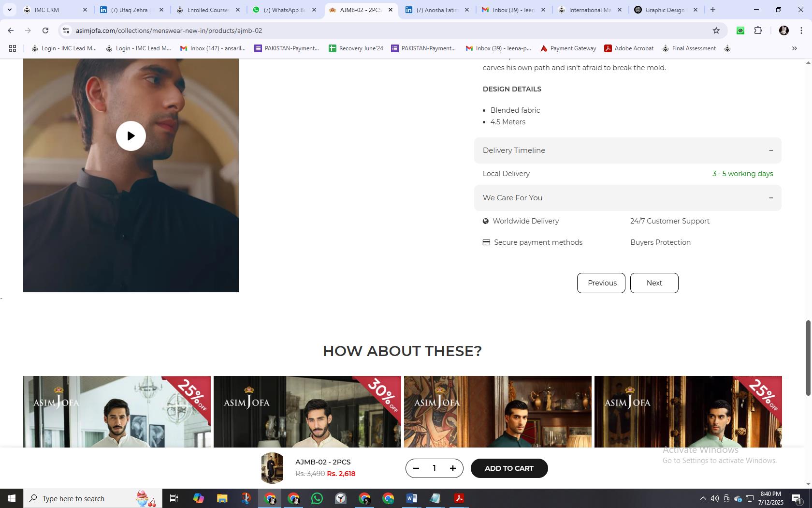Open a new browser tab
812x508 pixels.
click(x=713, y=10)
